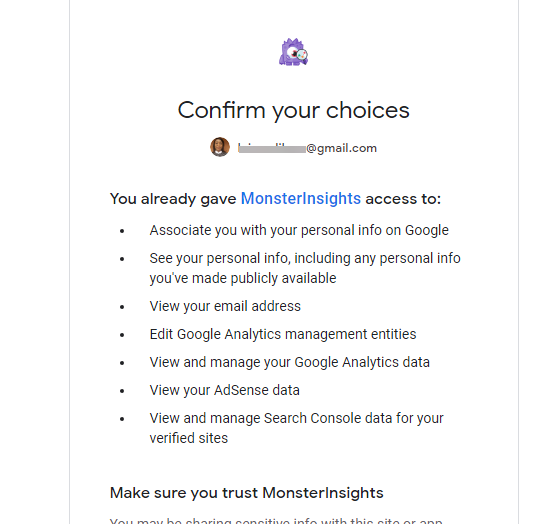Select the 'View your email address' permission
Viewport: 541px width, 524px height.
225,306
